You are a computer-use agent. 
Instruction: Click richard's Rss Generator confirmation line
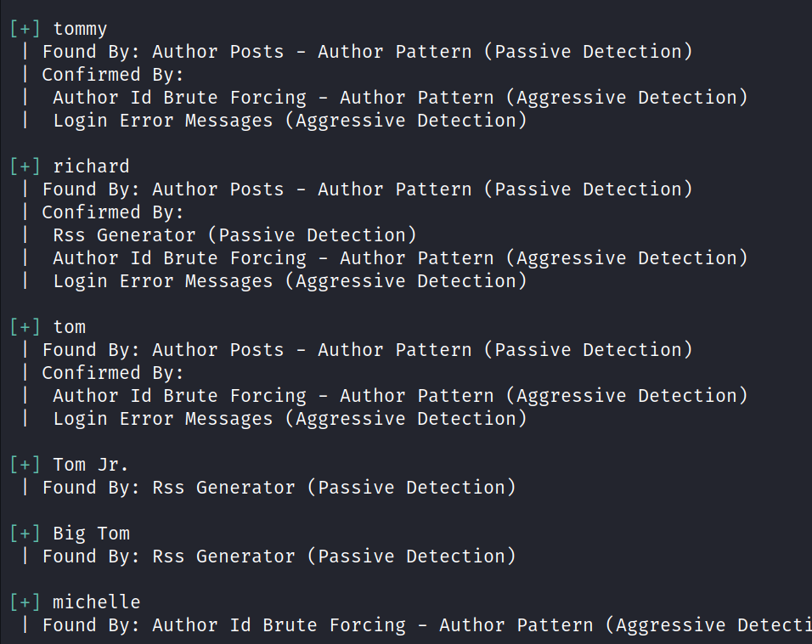(x=234, y=235)
